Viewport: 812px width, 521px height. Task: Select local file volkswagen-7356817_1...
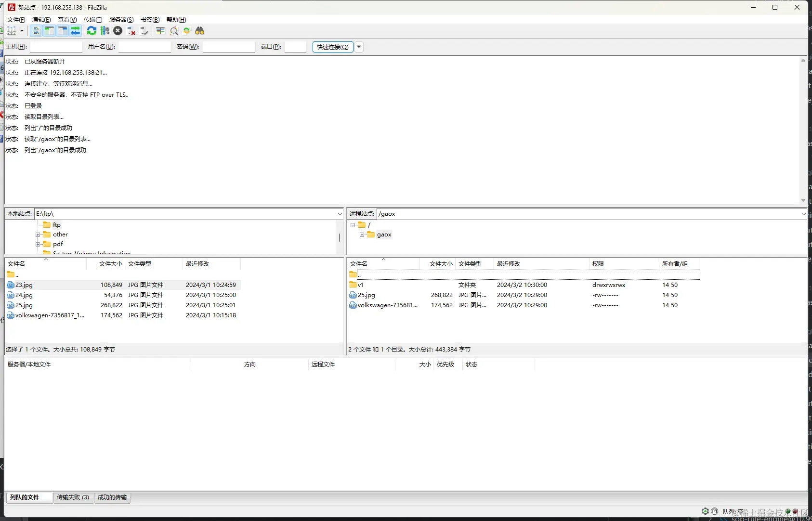point(123,315)
